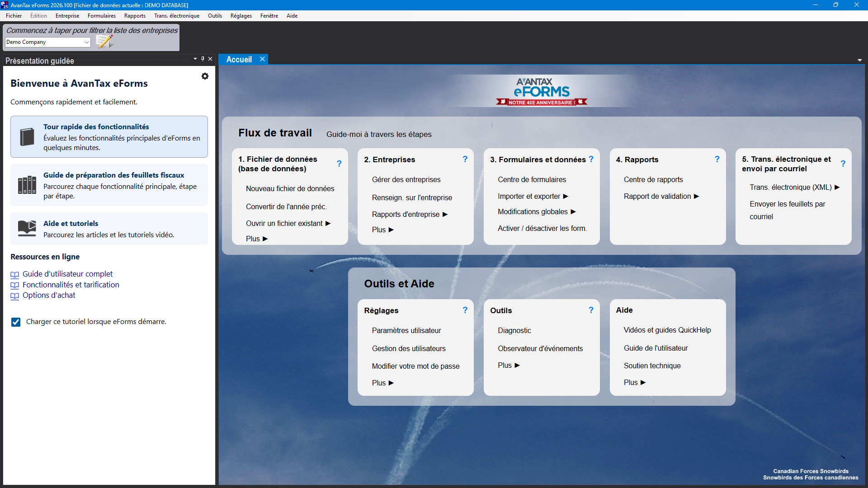Click help question mark beside Réglages
This screenshot has width=868, height=488.
pos(465,310)
